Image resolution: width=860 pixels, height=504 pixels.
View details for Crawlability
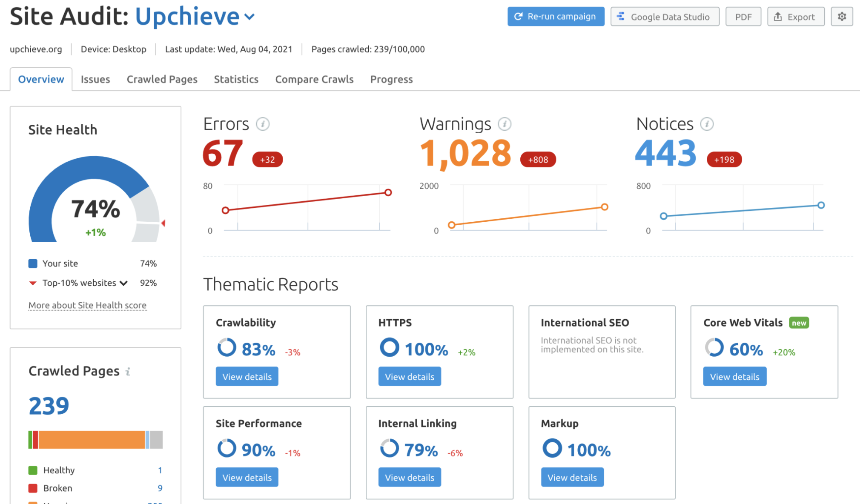pos(247,377)
